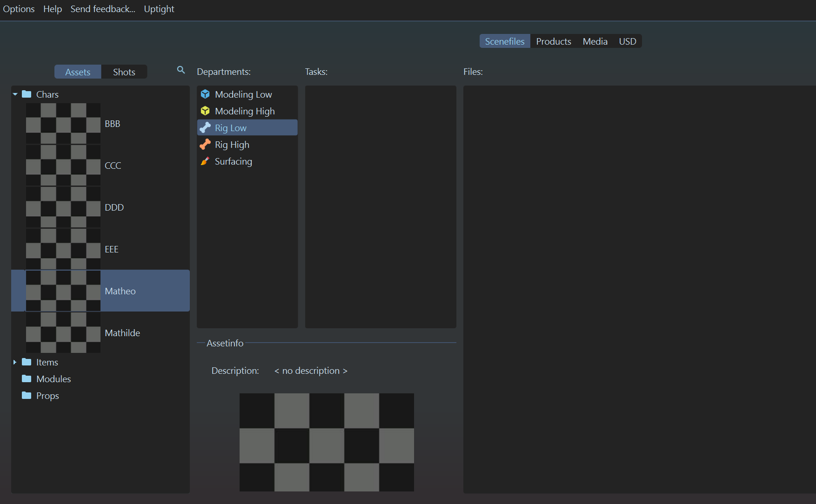Screen dimensions: 816x504
Task: Click the Rig Low bone icon
Action: tap(205, 128)
